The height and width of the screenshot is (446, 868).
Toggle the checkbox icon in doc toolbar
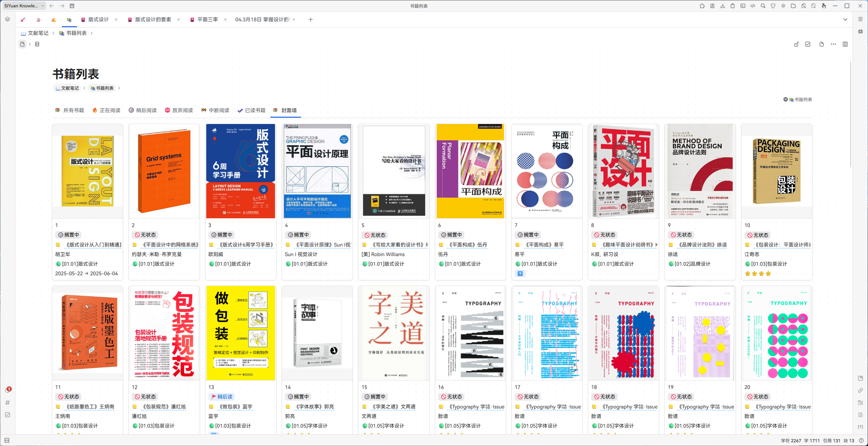point(808,44)
